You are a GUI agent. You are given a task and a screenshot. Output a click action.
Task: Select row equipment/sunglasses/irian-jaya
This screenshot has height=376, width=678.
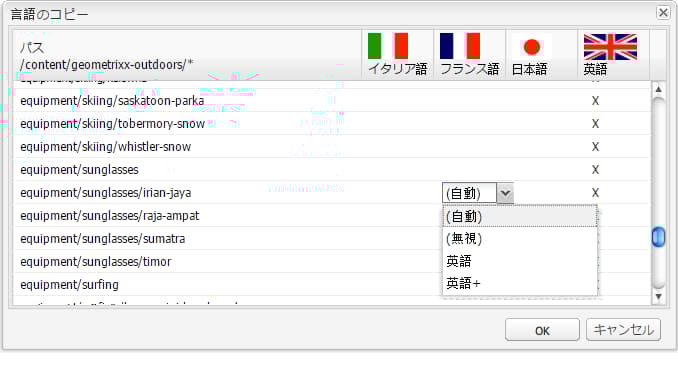(x=332, y=193)
